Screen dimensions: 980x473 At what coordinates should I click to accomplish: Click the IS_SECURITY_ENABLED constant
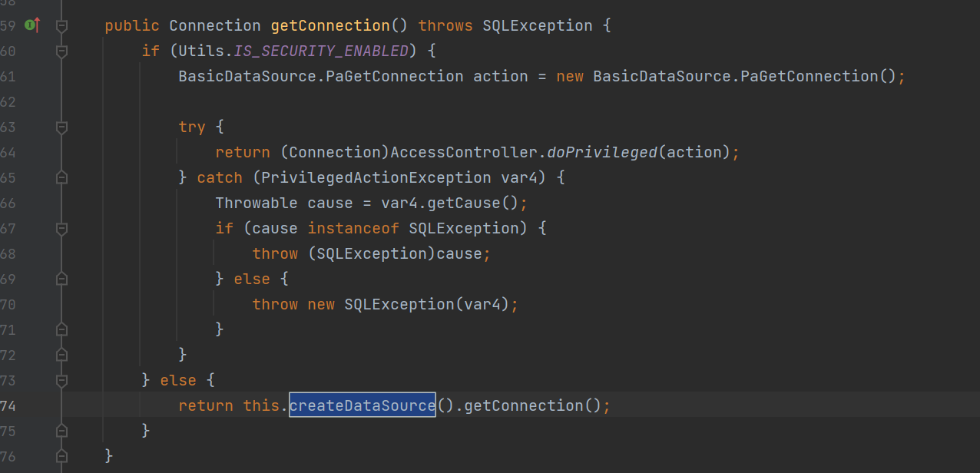(x=322, y=51)
